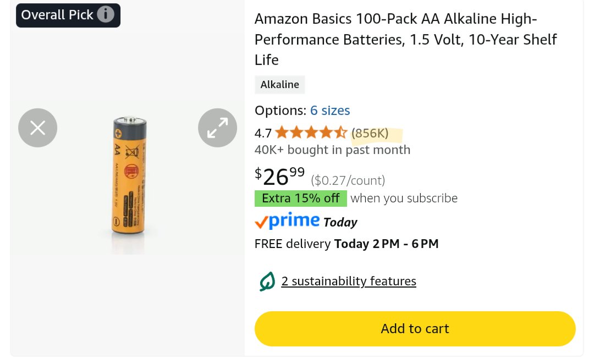594x364 pixels.
Task: Expand the product image to fullscreen
Action: point(217,128)
